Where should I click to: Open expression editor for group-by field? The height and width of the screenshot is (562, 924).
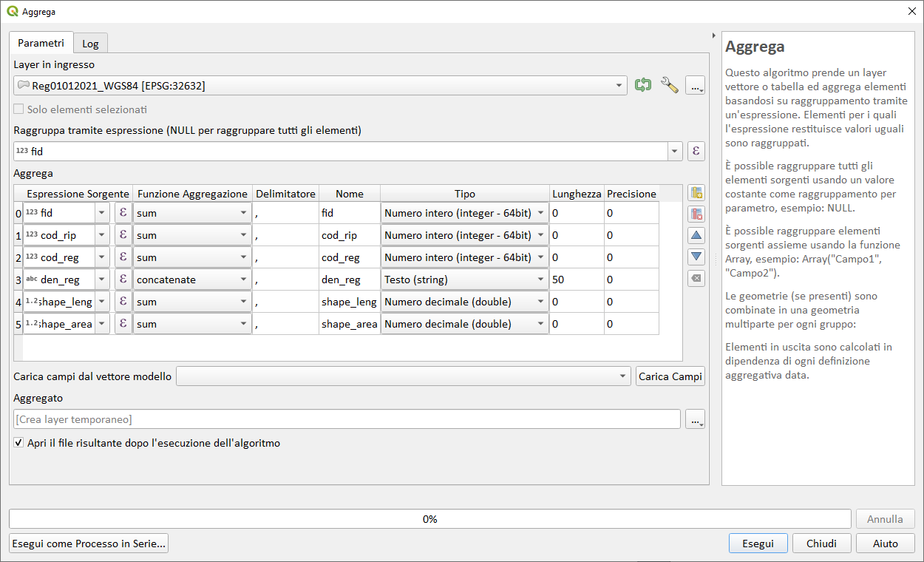pyautogui.click(x=696, y=152)
